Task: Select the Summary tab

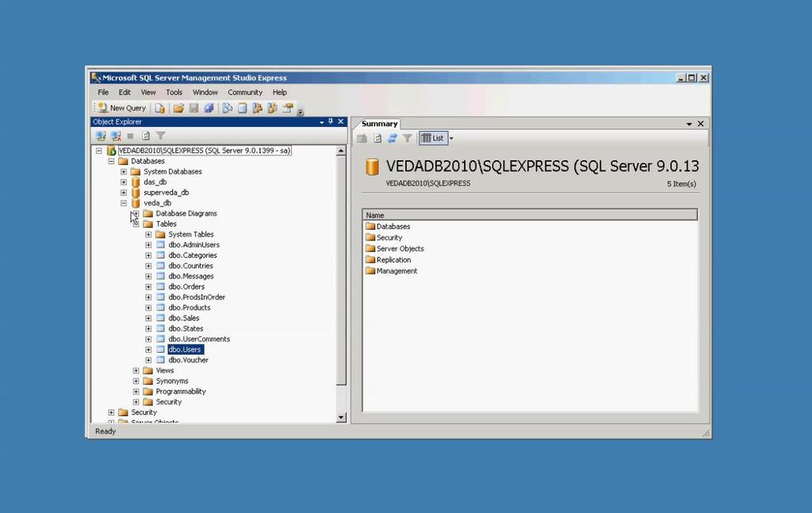Action: coord(380,124)
